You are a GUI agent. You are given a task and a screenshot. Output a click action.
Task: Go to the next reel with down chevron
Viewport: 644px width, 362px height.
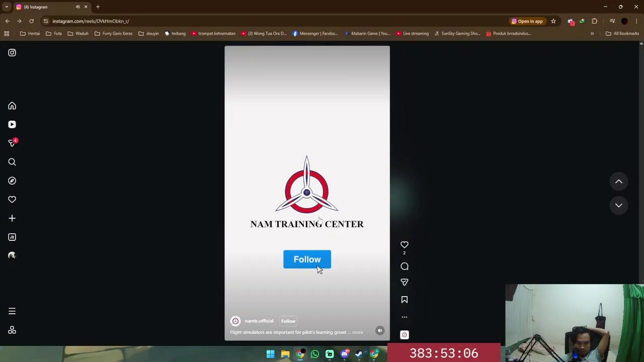619,205
